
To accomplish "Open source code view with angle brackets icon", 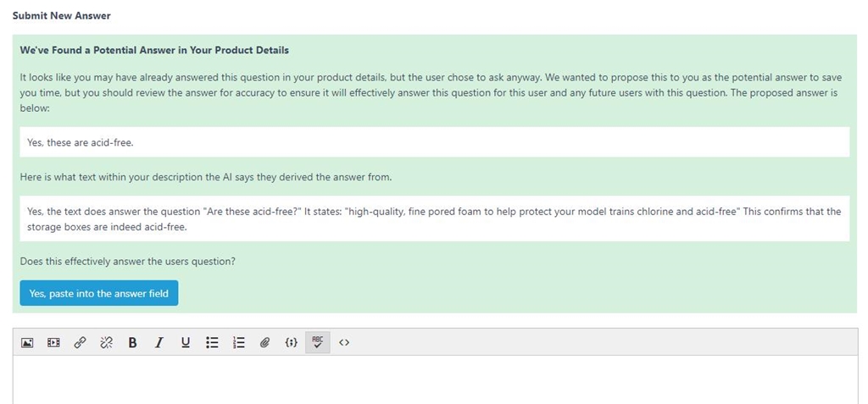I will click(x=344, y=342).
